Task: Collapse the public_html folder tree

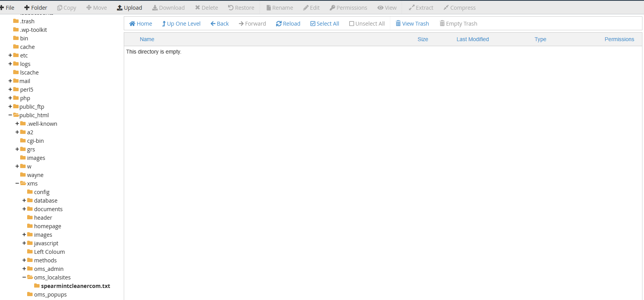Action: pos(10,115)
